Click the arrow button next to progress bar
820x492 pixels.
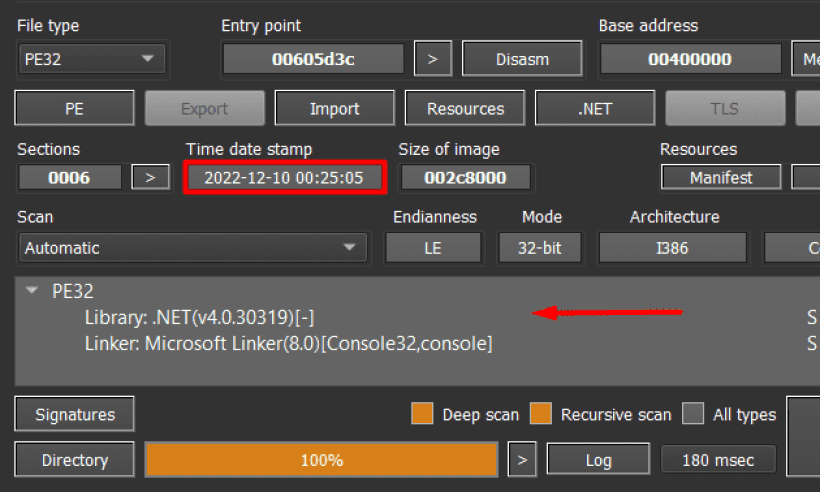click(x=521, y=460)
